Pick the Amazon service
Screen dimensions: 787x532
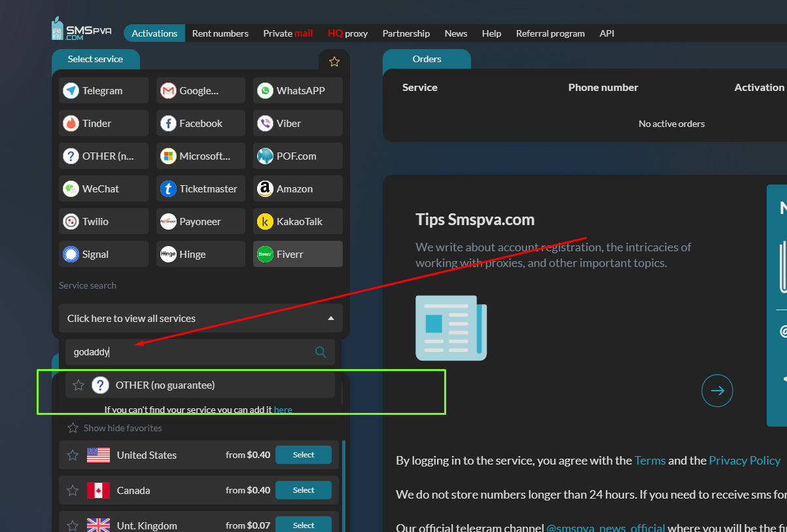(x=298, y=188)
